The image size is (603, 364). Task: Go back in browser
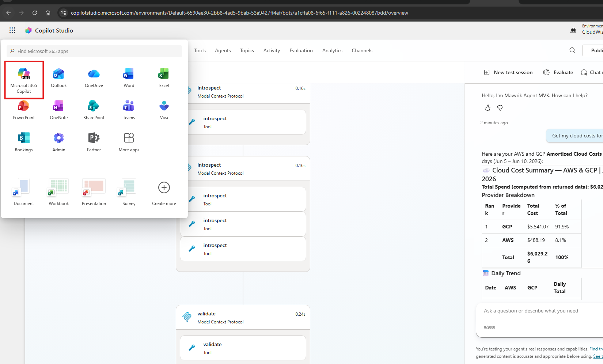point(8,13)
